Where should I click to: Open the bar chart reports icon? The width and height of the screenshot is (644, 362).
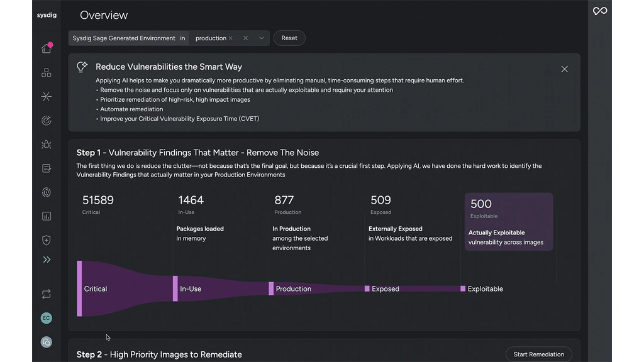(x=47, y=216)
